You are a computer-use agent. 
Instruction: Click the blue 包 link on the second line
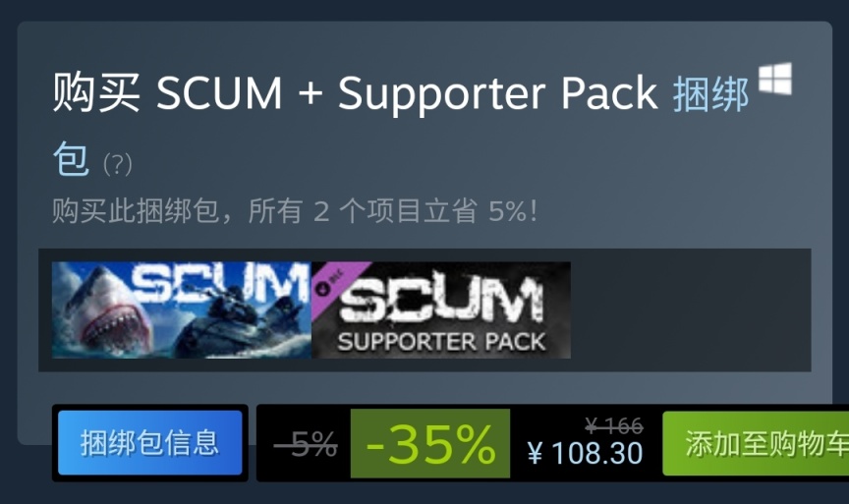coord(71,158)
